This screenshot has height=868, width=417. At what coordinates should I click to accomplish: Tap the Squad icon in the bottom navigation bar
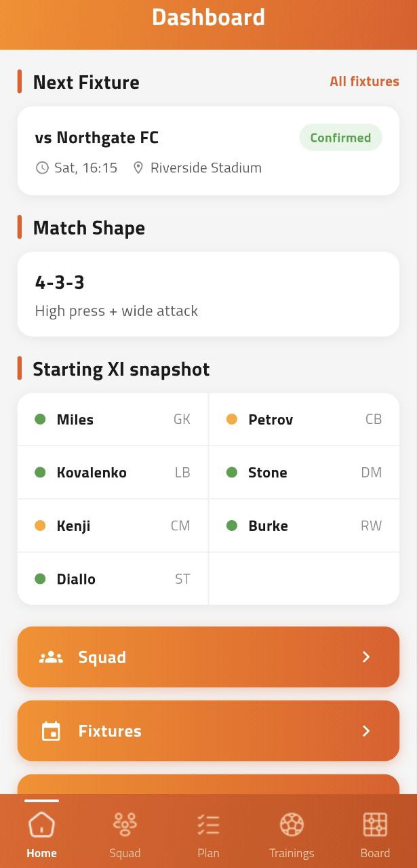tap(125, 823)
